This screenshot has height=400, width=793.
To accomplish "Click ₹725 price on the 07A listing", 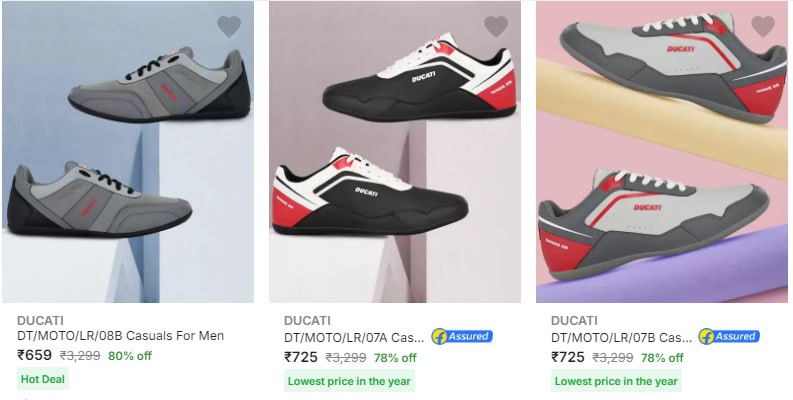I will (302, 356).
